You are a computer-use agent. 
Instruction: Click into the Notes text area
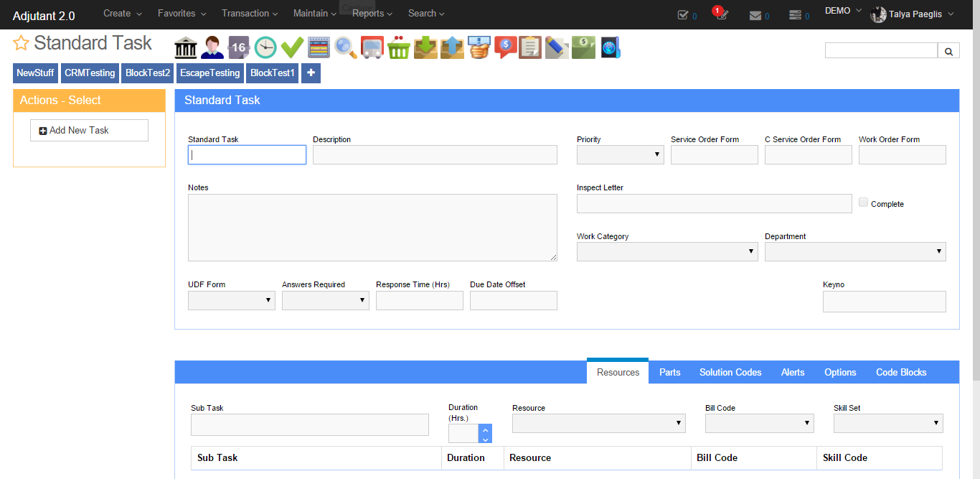click(372, 227)
